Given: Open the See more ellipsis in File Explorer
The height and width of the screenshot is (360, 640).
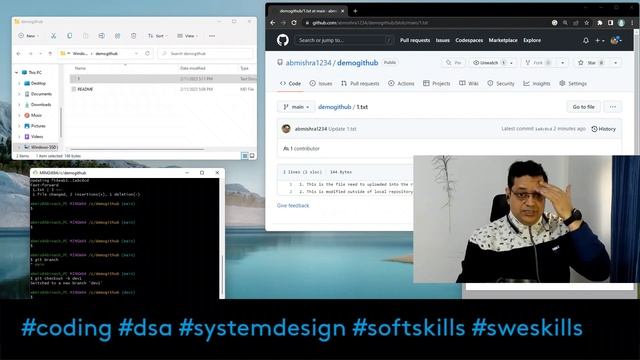Looking at the screenshot, I should click(212, 36).
